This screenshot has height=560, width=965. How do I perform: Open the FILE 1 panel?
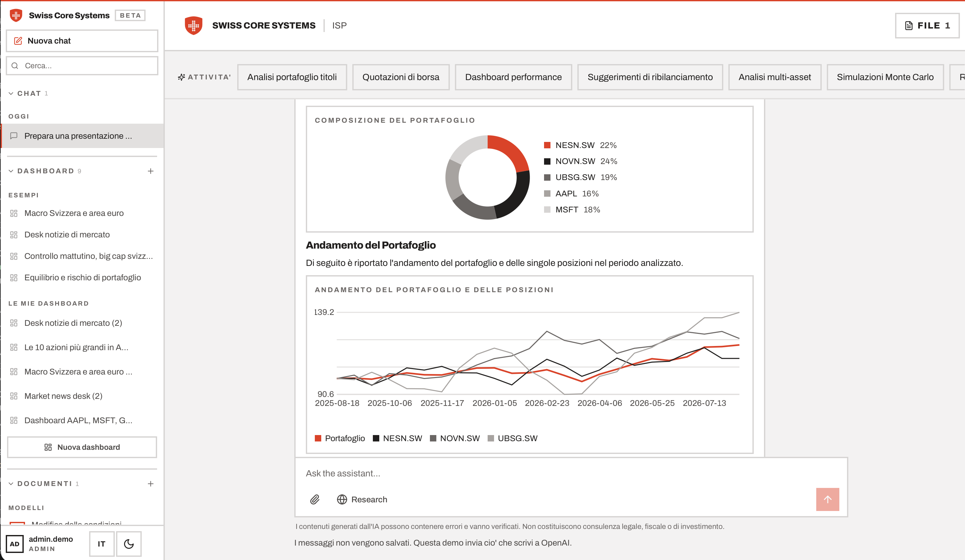click(927, 26)
